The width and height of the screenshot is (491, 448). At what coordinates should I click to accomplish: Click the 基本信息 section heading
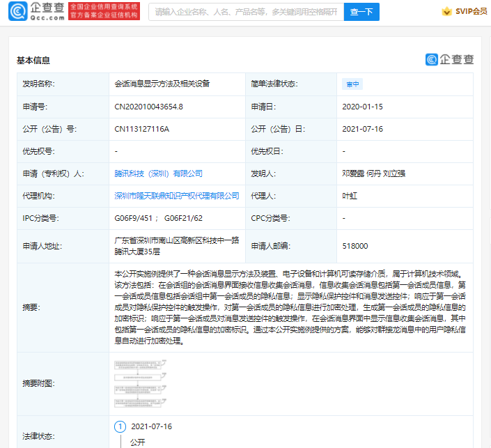33,61
